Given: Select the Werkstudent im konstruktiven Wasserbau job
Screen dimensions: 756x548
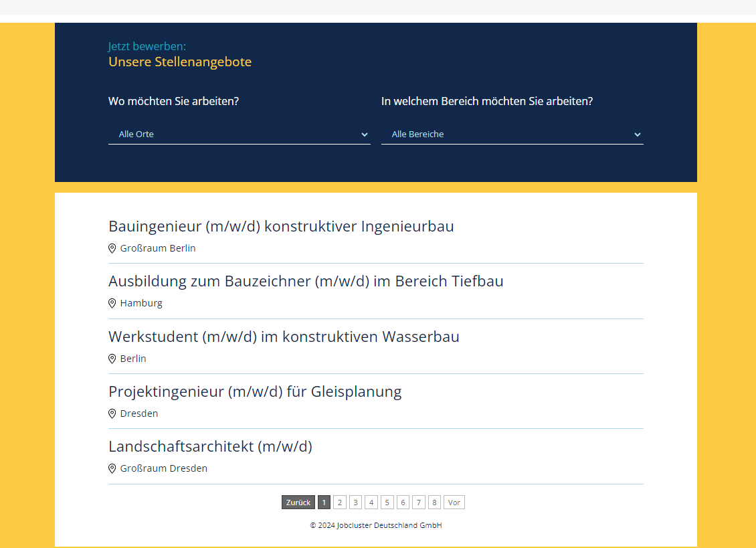Looking at the screenshot, I should (x=284, y=337).
